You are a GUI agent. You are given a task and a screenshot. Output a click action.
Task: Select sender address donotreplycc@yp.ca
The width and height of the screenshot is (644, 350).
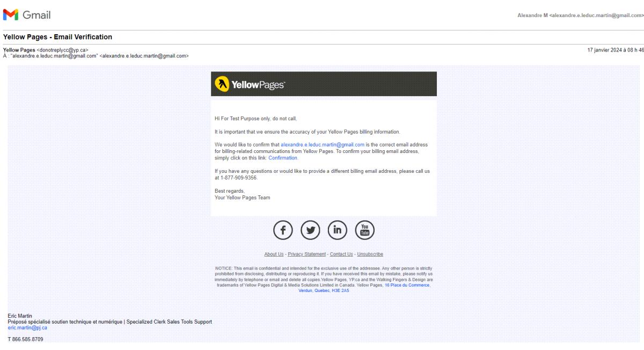62,50
